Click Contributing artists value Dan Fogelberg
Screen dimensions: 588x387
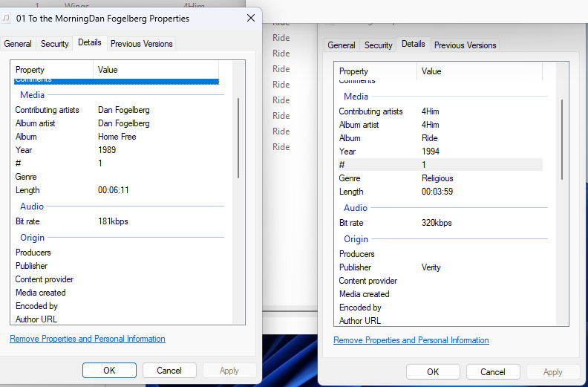click(124, 110)
